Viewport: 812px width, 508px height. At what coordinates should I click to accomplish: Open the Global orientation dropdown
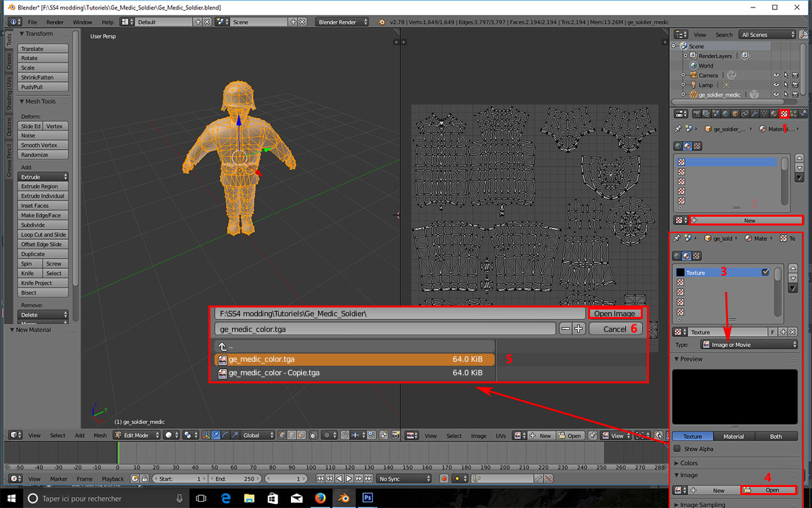pyautogui.click(x=258, y=436)
